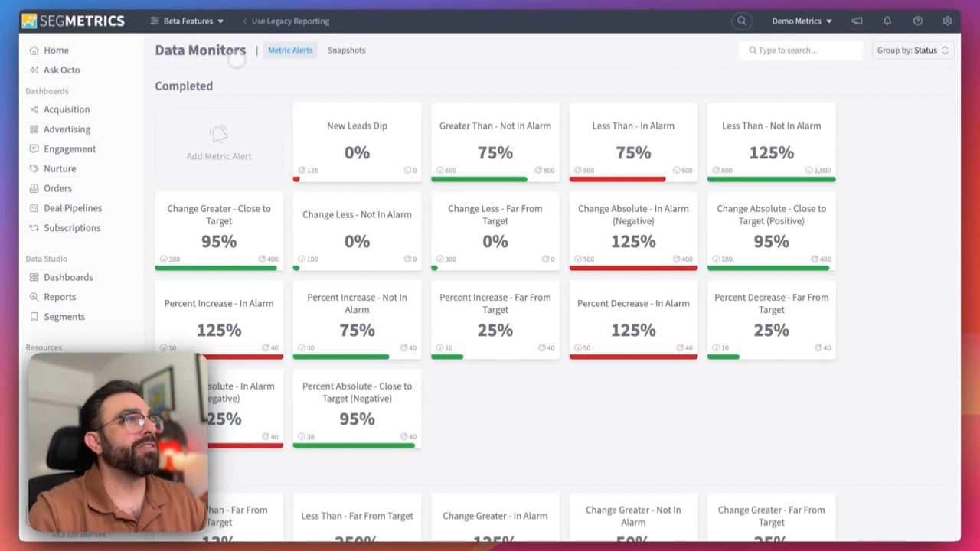The height and width of the screenshot is (551, 980).
Task: Open the search magnifier icon in top bar
Action: coord(741,21)
